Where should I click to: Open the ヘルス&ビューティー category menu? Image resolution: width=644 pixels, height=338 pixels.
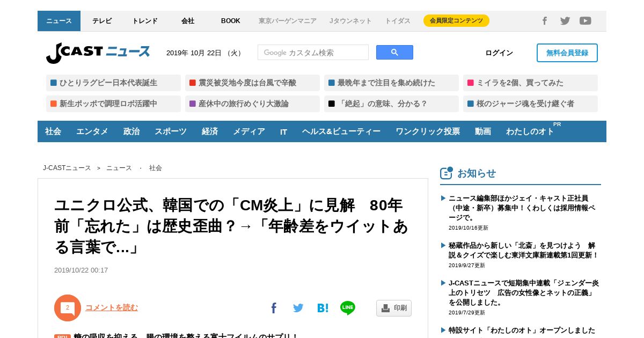(341, 131)
